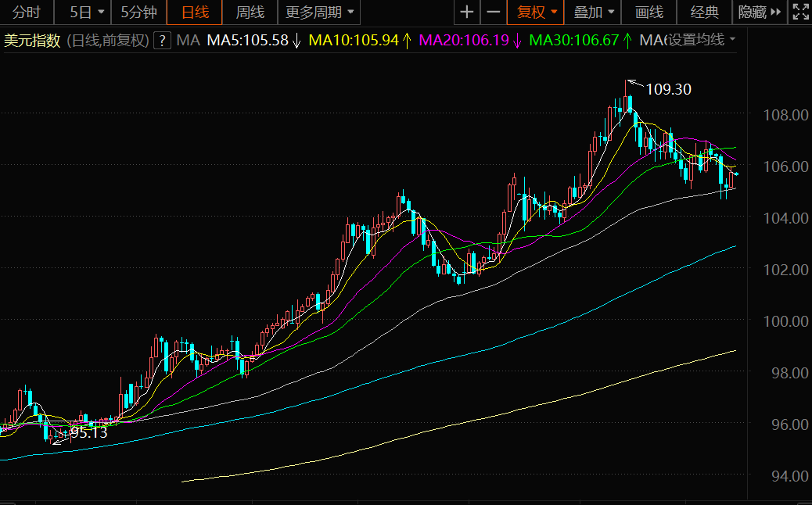The width and height of the screenshot is (812, 505).
Task: Switch to the 分时 intraday view
Action: coord(27,12)
